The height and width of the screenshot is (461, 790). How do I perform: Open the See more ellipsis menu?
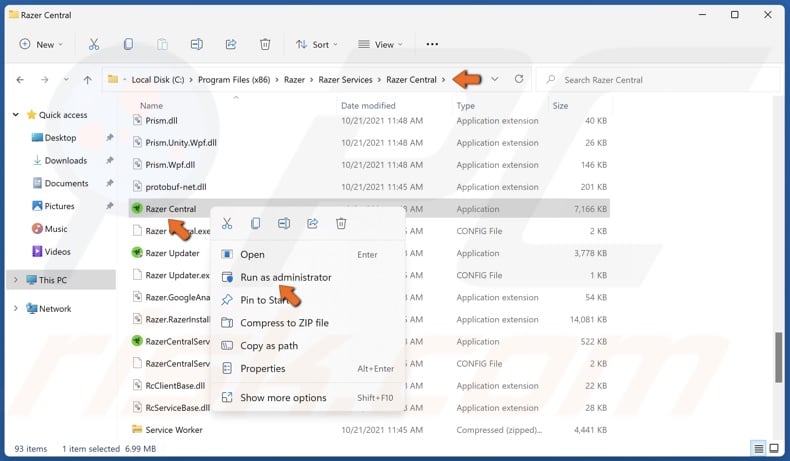click(x=432, y=44)
